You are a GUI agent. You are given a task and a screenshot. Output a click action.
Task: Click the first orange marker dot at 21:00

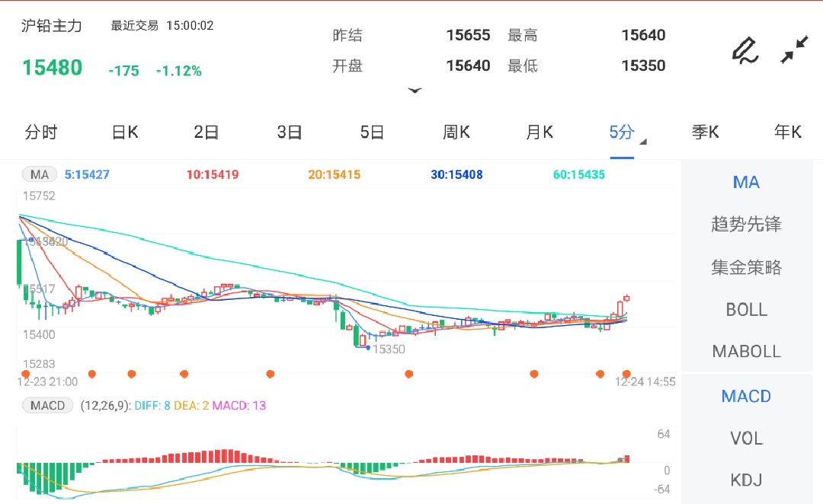pyautogui.click(x=25, y=374)
